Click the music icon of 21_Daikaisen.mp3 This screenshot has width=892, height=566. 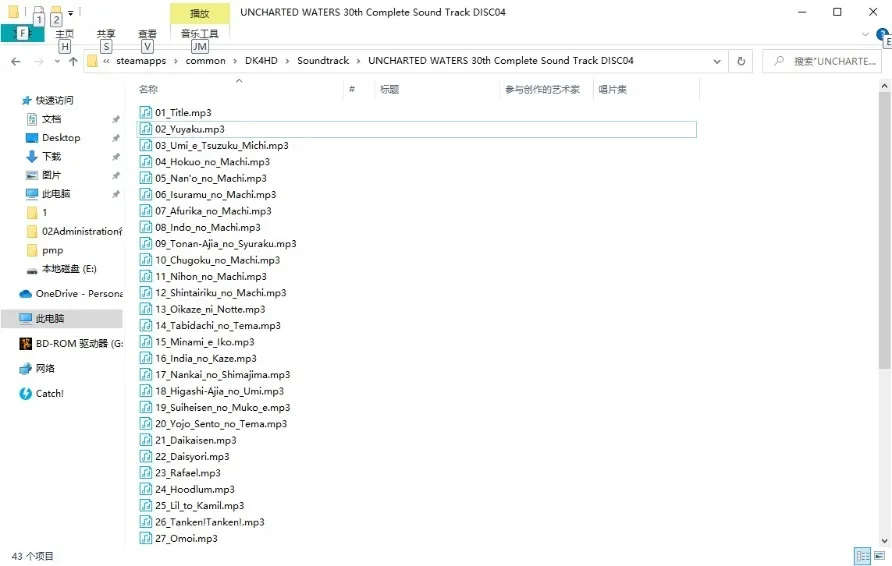pyautogui.click(x=146, y=440)
